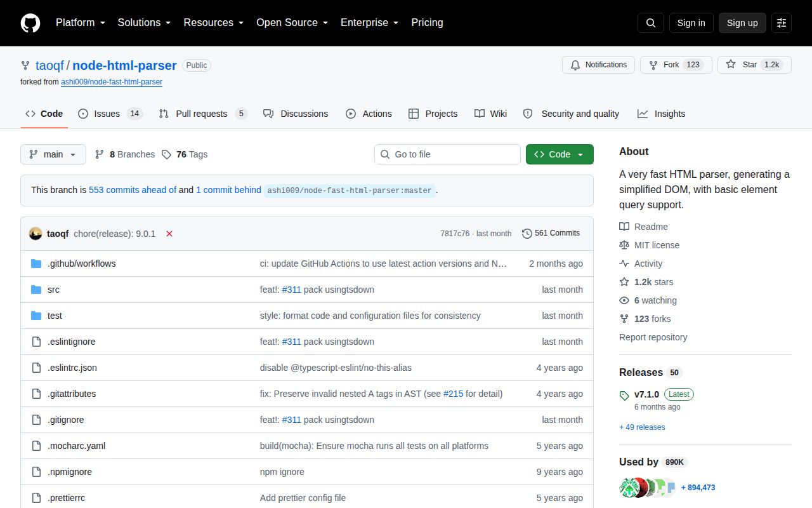Open the Projects tab
Image resolution: width=812 pixels, height=508 pixels.
433,114
